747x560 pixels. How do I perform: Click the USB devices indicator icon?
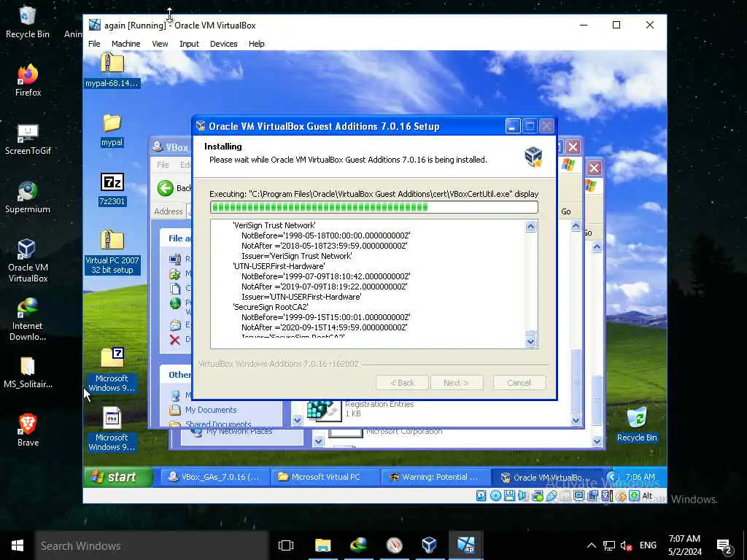[551, 496]
